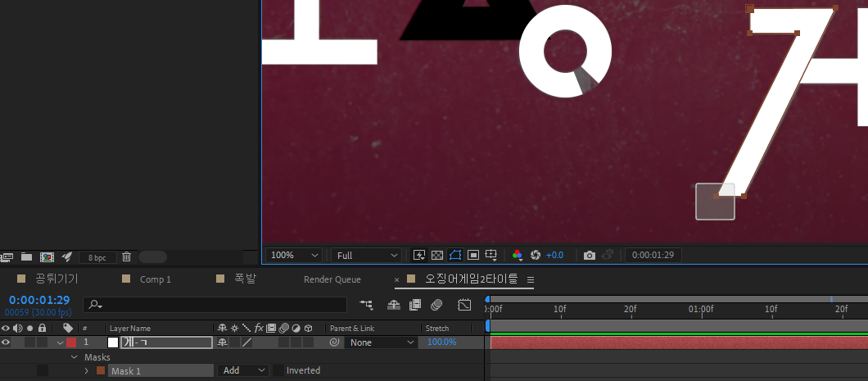This screenshot has width=868, height=381.
Task: Select the 오징어게임2타이틀 timeline tab
Action: coord(472,279)
